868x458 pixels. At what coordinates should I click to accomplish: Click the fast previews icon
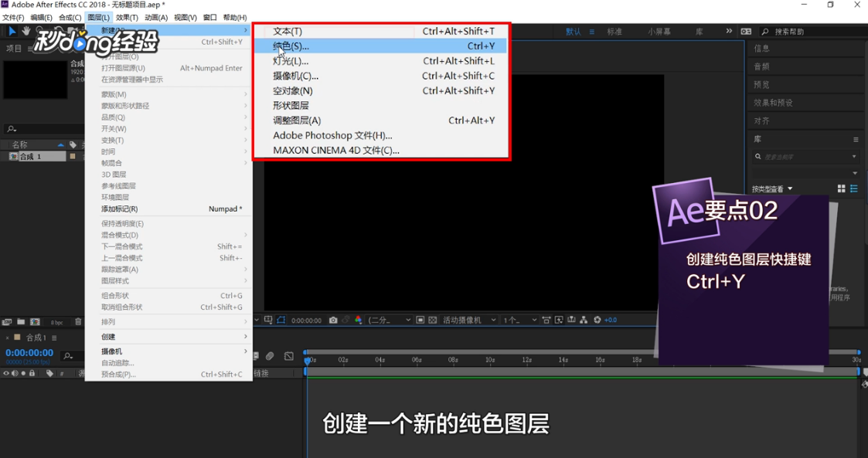(x=559, y=321)
